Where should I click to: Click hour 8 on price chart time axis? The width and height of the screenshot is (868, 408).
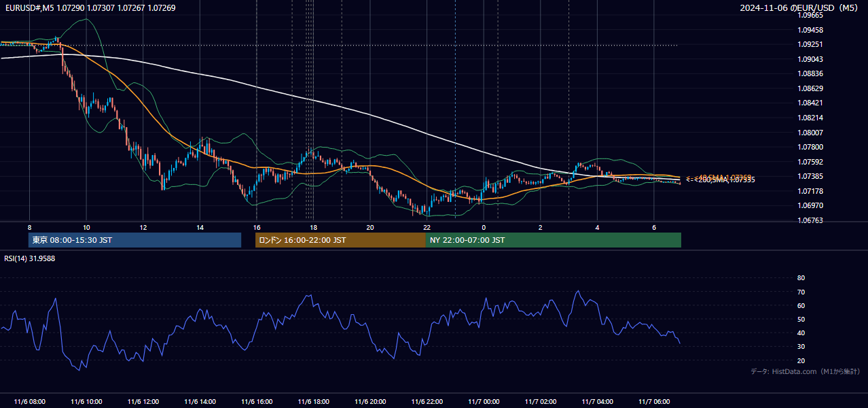coord(29,227)
